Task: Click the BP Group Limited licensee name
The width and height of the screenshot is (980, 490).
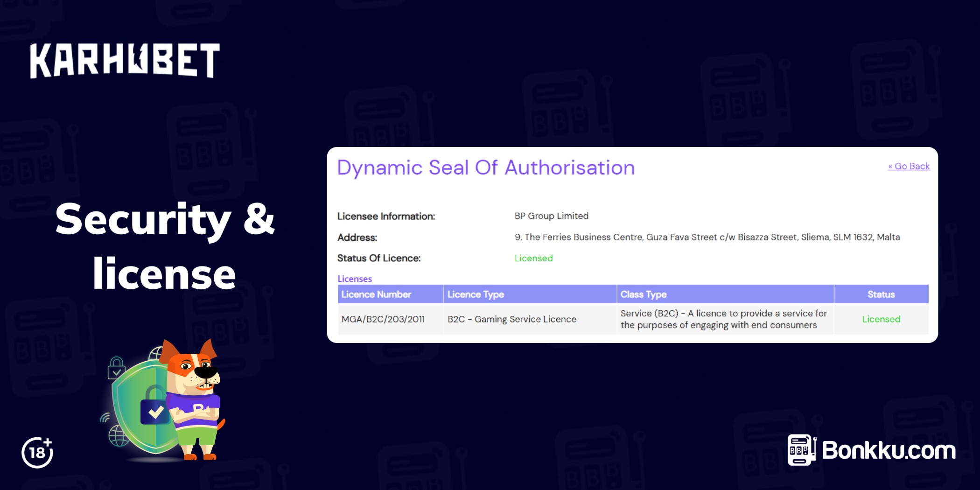Action: (x=551, y=216)
